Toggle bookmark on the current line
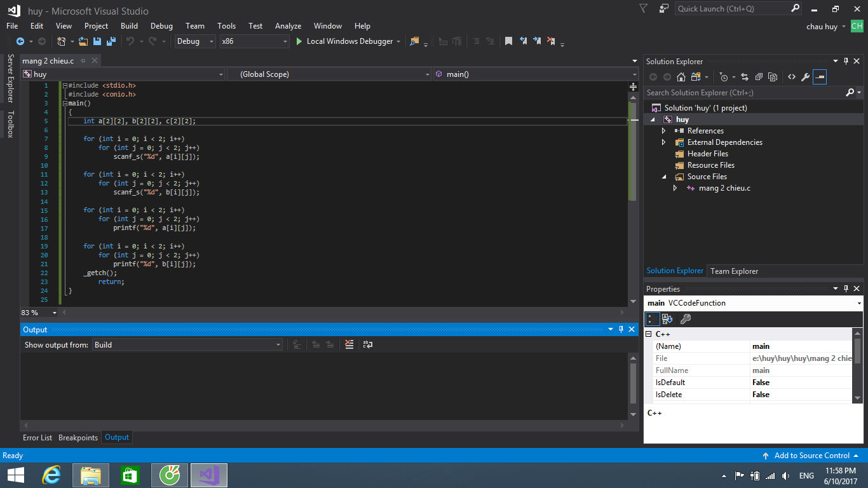The image size is (868, 488). [x=508, y=41]
